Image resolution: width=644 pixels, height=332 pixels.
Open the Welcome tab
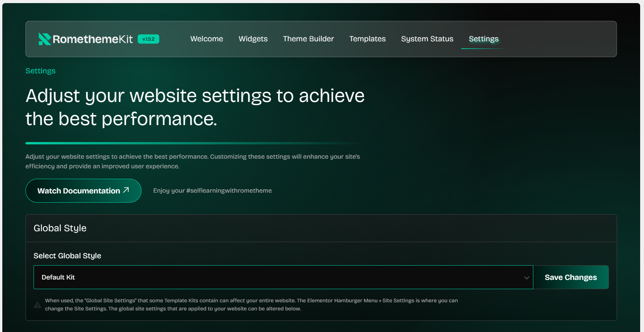click(207, 39)
